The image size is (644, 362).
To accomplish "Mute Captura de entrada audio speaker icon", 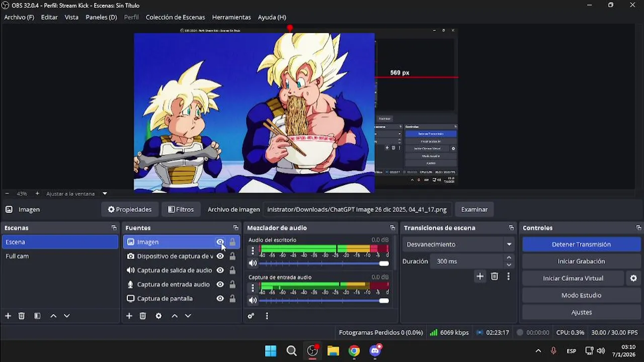I will (253, 301).
